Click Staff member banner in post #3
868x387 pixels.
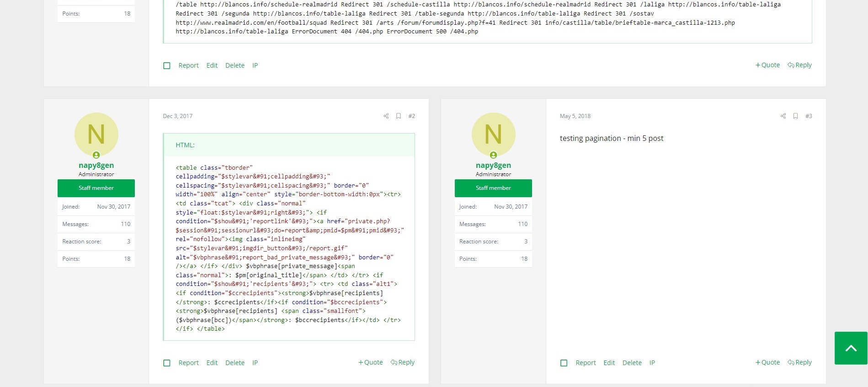[493, 188]
